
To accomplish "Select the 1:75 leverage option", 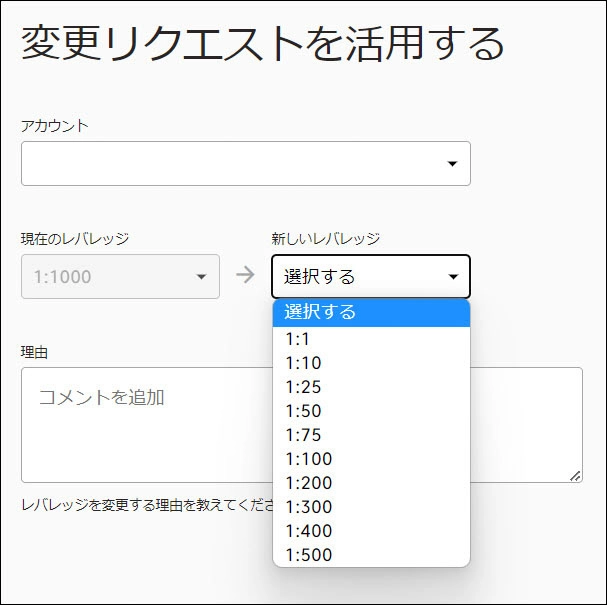I will pyautogui.click(x=371, y=435).
